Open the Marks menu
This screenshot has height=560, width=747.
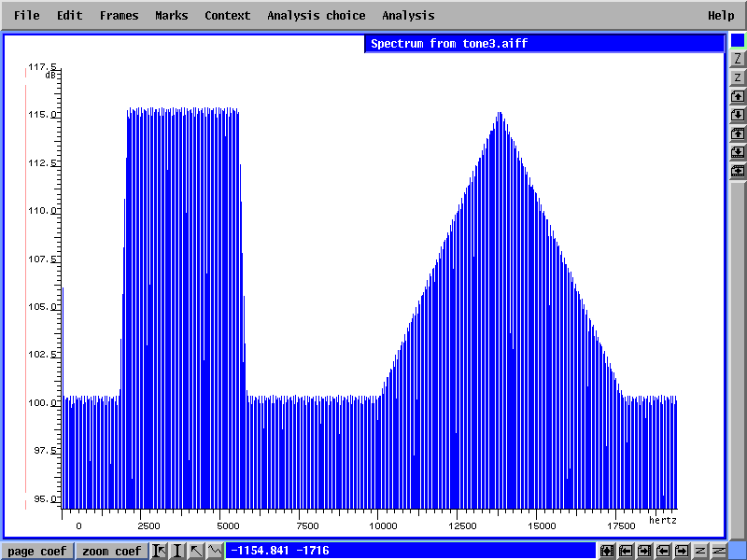(171, 16)
